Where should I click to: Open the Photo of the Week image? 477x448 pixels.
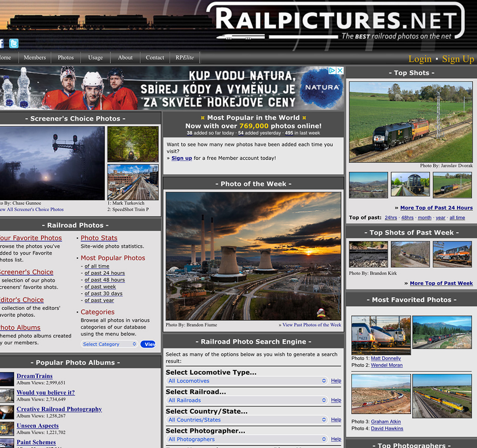click(x=253, y=256)
